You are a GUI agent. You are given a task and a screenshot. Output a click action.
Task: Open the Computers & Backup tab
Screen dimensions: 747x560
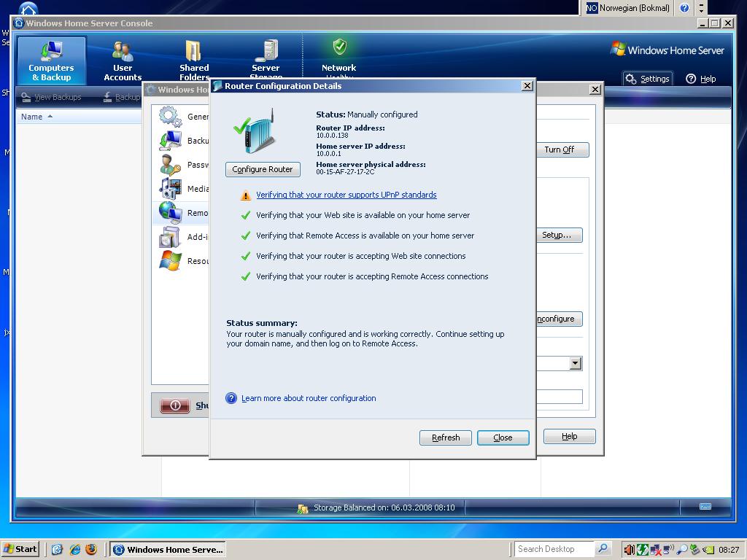(52, 61)
